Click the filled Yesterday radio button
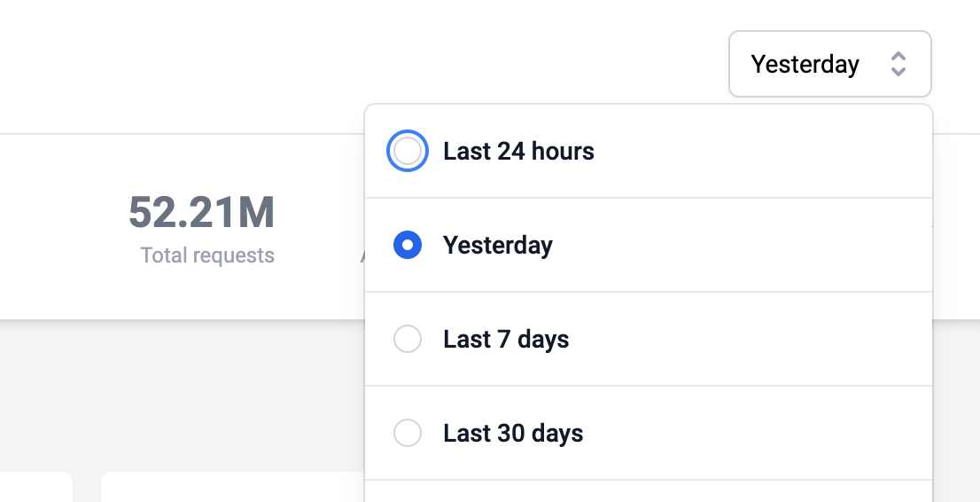The image size is (980, 502). pyautogui.click(x=408, y=245)
